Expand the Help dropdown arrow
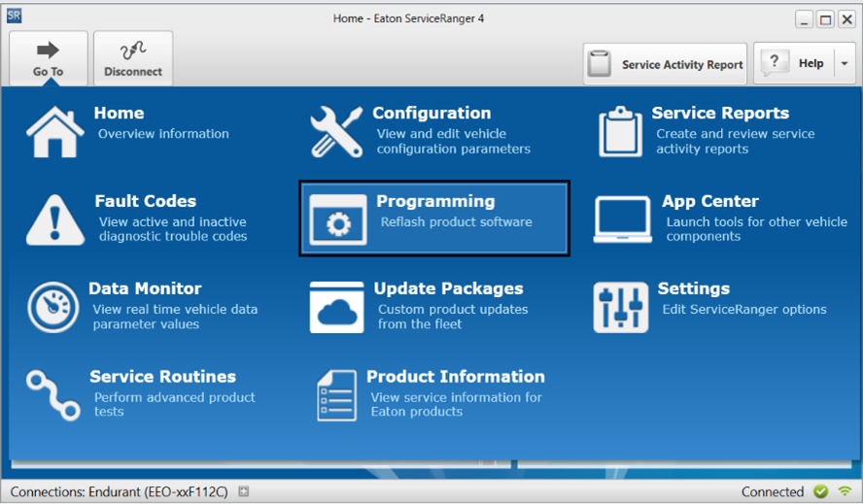Viewport: 863px width, 504px height. pyautogui.click(x=844, y=64)
